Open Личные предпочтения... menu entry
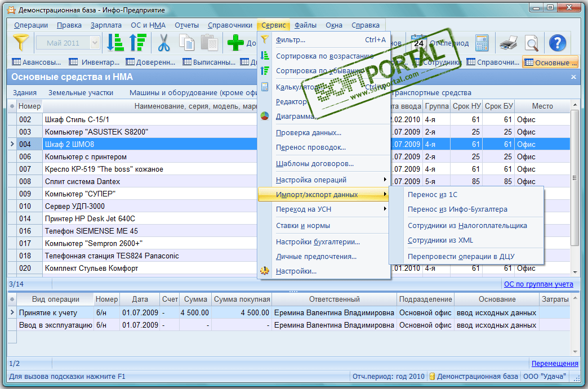 coord(324,256)
